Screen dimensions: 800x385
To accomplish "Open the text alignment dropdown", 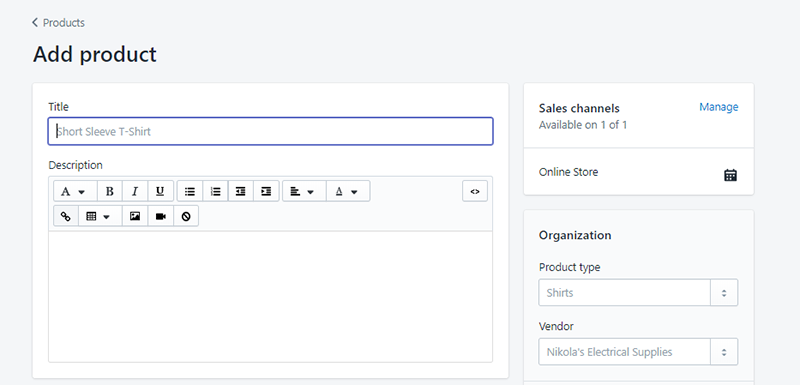I will click(x=304, y=191).
